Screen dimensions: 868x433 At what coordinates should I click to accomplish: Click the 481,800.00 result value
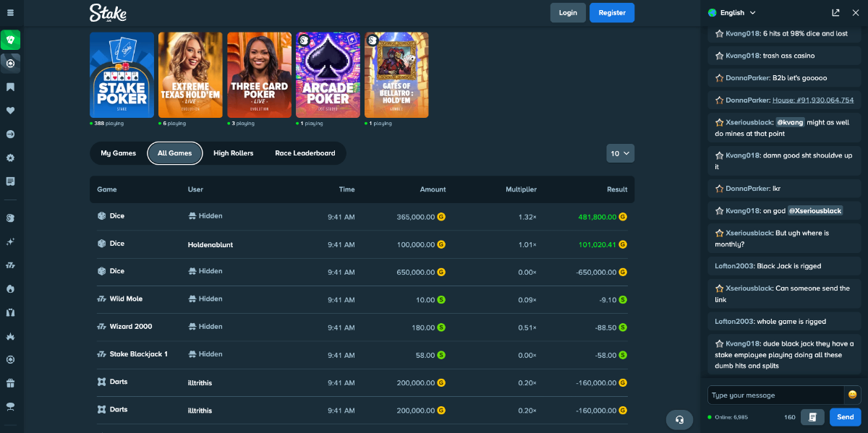597,217
